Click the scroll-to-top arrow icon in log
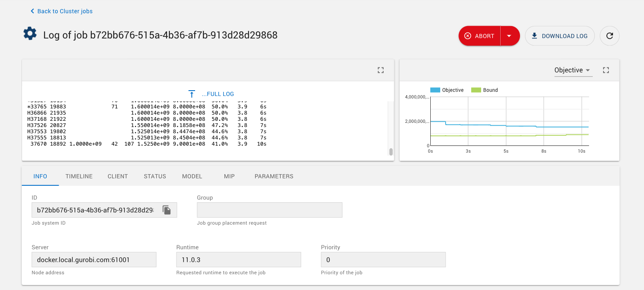This screenshot has height=290, width=644. [x=191, y=94]
